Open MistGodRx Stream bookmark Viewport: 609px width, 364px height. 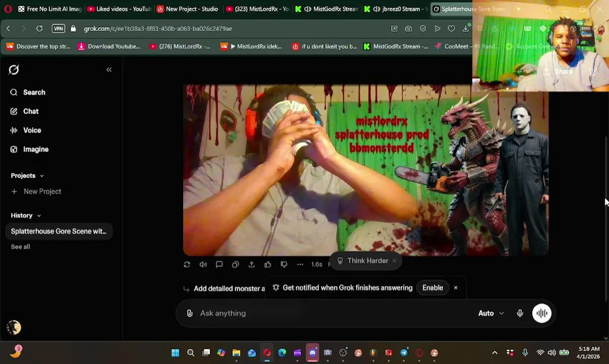[x=396, y=47]
